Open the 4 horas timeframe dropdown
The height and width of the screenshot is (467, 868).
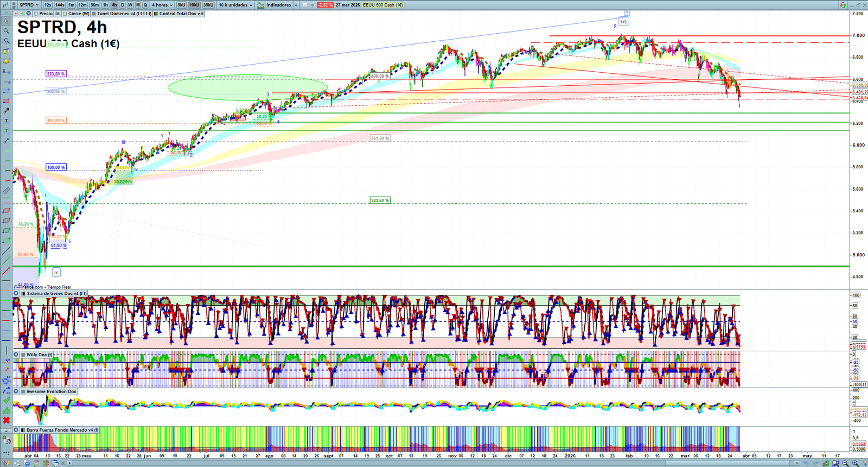162,5
